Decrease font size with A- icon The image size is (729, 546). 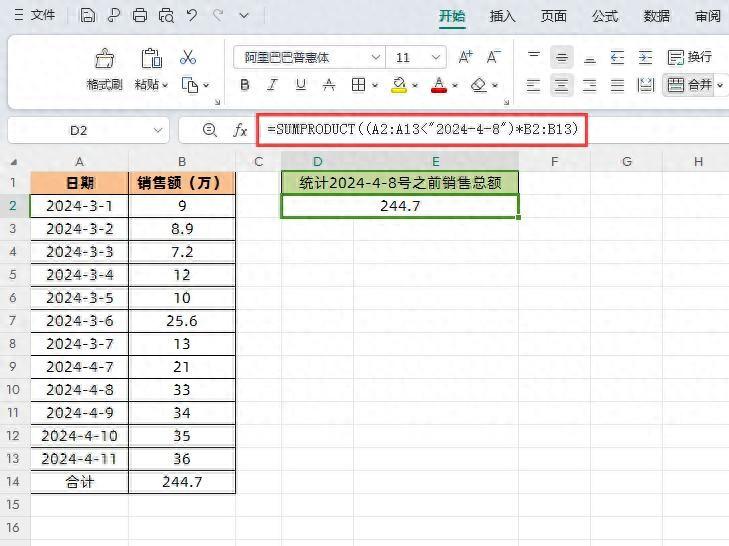point(493,57)
